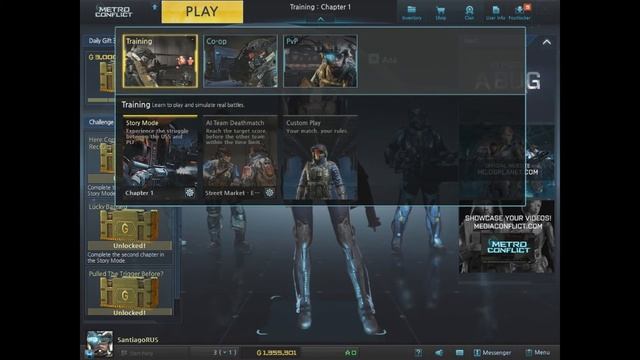This screenshot has width=640, height=360.
Task: Click the Street Market map label
Action: coord(232,193)
